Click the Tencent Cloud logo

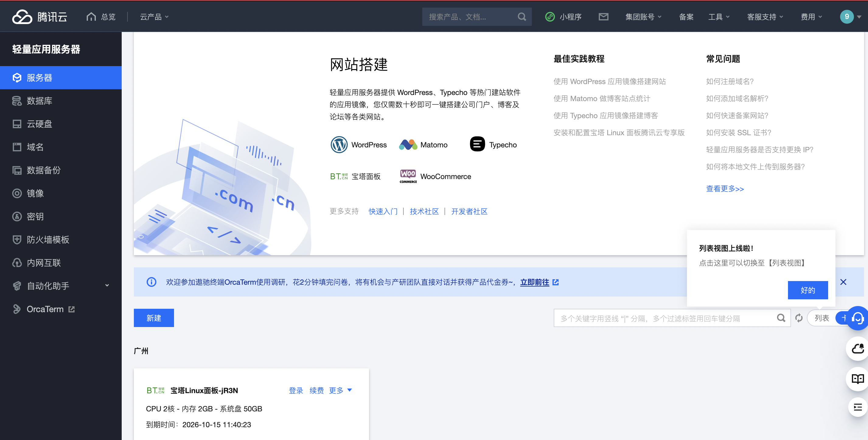coord(40,16)
